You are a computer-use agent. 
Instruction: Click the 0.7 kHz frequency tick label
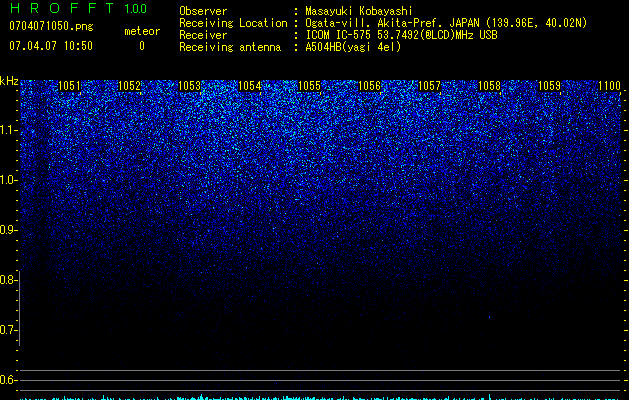click(x=8, y=330)
